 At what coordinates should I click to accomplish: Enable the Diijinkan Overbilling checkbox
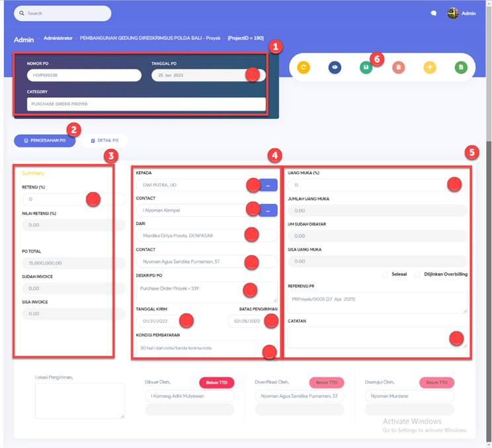(418, 274)
